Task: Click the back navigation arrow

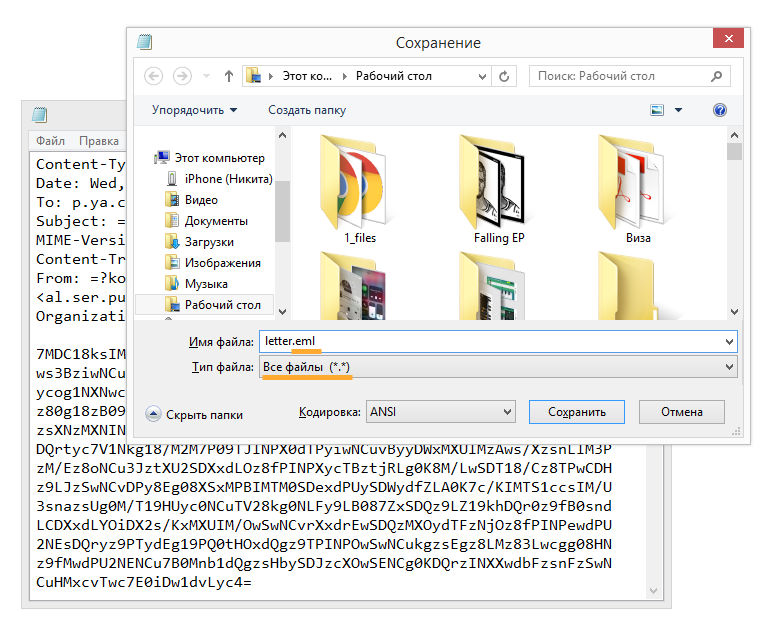Action: click(154, 76)
